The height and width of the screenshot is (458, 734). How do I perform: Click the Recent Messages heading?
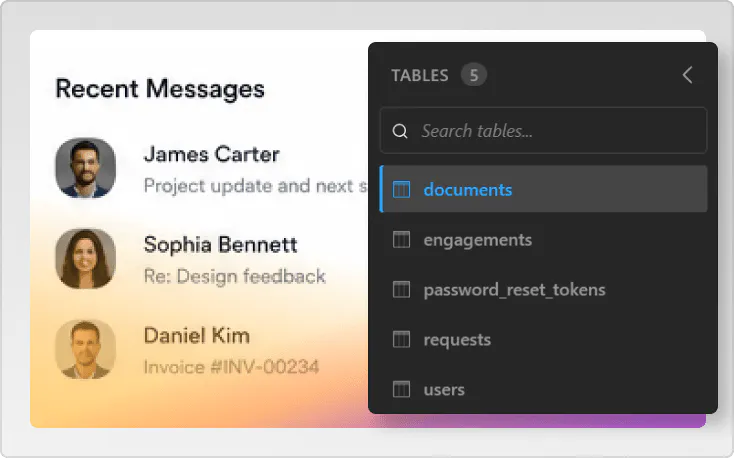(160, 89)
